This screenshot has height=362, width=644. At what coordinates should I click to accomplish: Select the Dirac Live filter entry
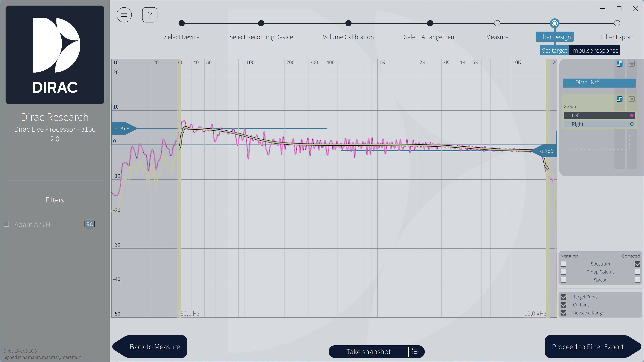pos(599,83)
